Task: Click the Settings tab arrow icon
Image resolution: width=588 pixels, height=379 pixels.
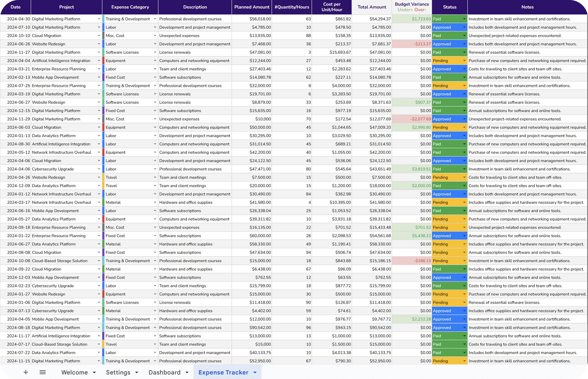Action: click(x=137, y=373)
